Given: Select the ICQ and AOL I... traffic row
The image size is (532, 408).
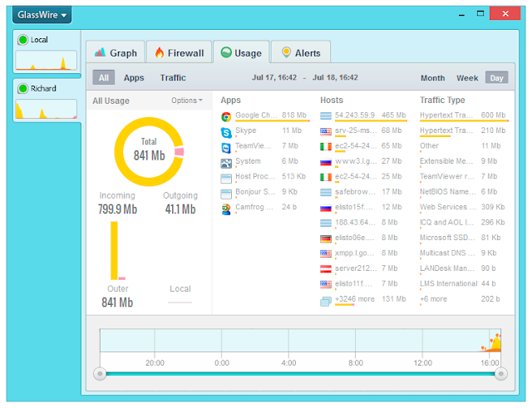Looking at the screenshot, I should pos(464,223).
